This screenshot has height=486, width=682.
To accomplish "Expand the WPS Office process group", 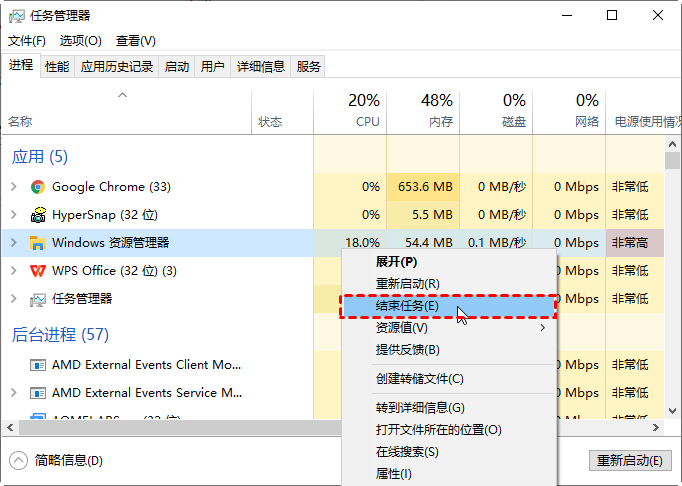I will [x=13, y=271].
